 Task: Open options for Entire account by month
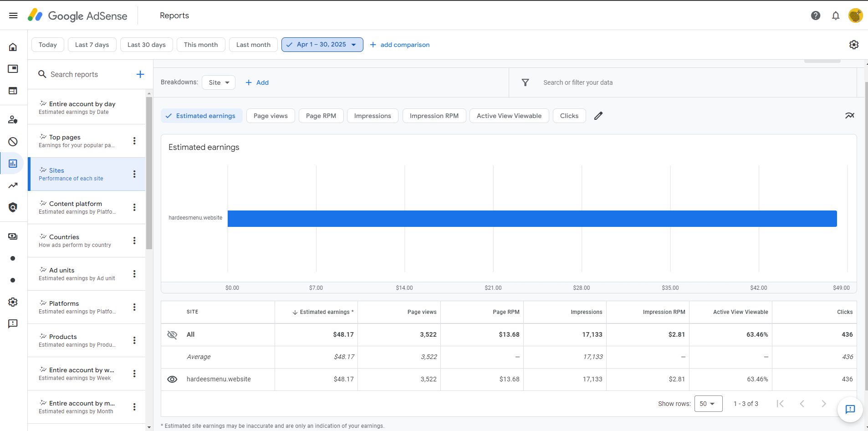pos(134,407)
